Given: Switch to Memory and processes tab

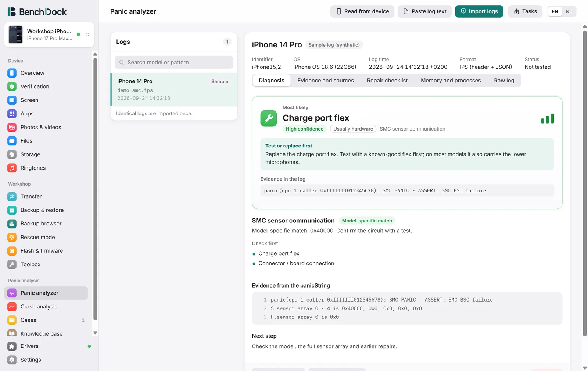Looking at the screenshot, I should click(451, 81).
